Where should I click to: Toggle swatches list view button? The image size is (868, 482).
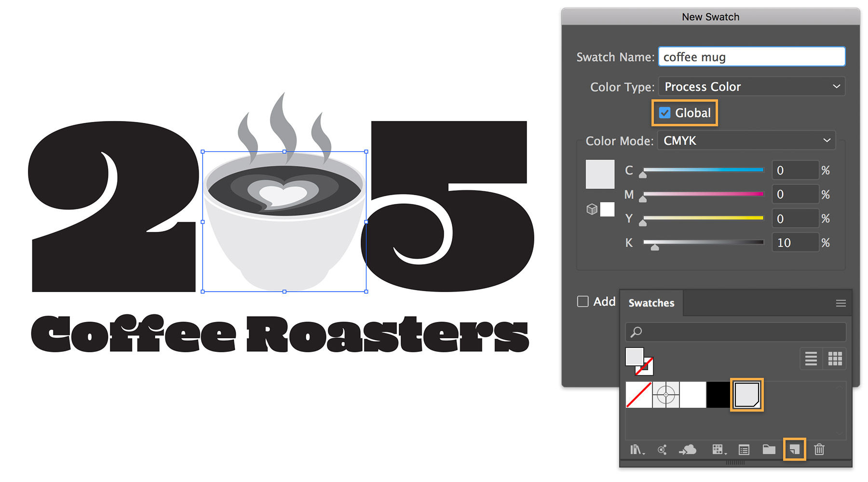point(811,359)
